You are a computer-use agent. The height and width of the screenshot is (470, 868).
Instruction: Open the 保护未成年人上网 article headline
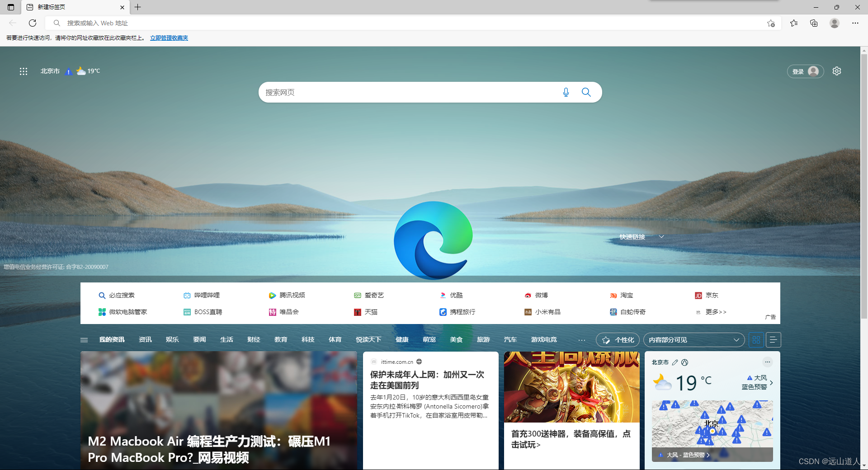tap(427, 380)
